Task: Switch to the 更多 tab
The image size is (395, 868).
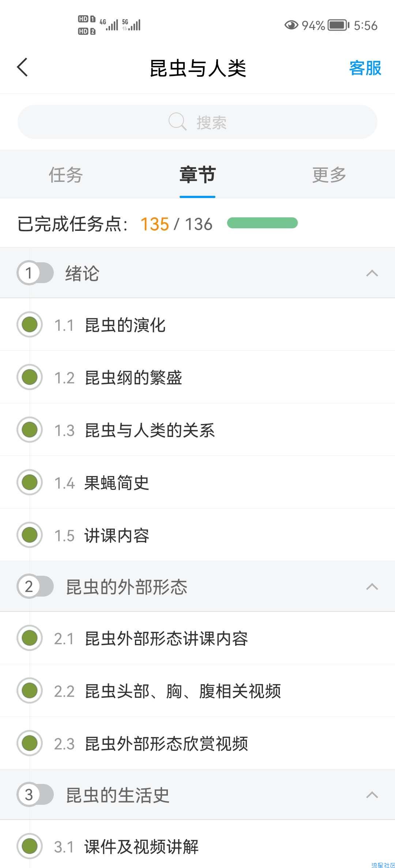Action: tap(329, 175)
